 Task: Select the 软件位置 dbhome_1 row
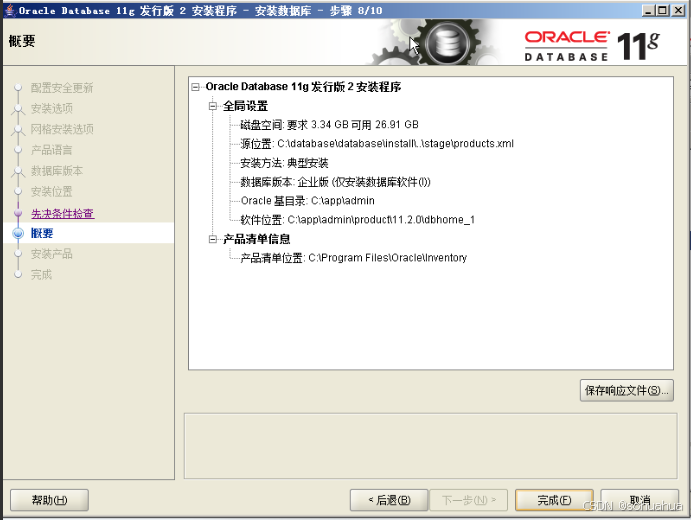357,220
